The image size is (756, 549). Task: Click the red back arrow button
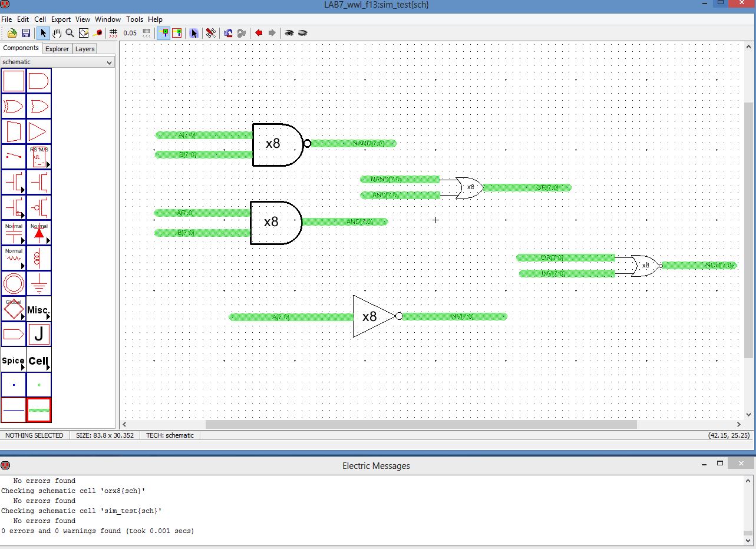pos(258,33)
